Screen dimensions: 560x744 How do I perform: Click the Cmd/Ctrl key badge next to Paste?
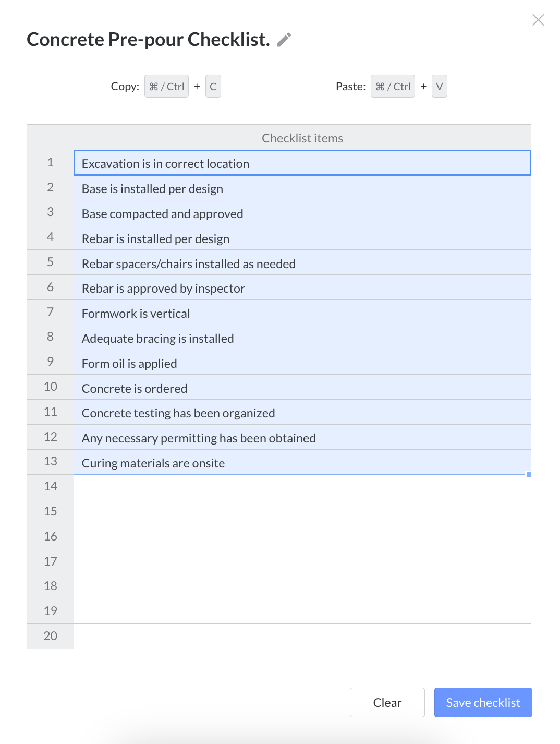(393, 86)
